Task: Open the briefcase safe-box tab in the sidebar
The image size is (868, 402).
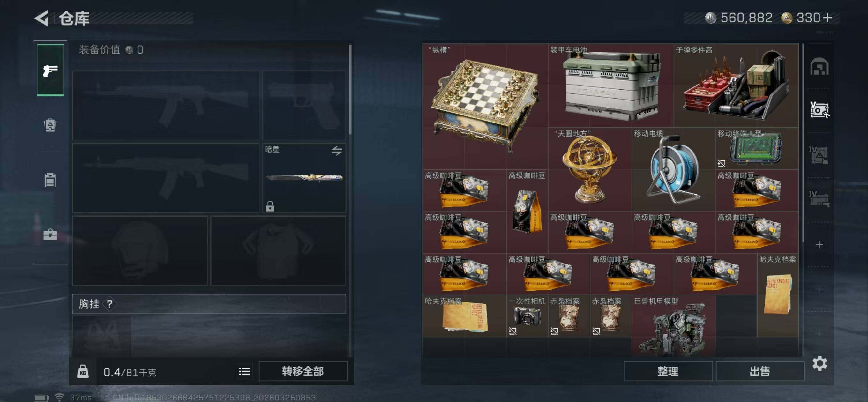Action: point(50,234)
